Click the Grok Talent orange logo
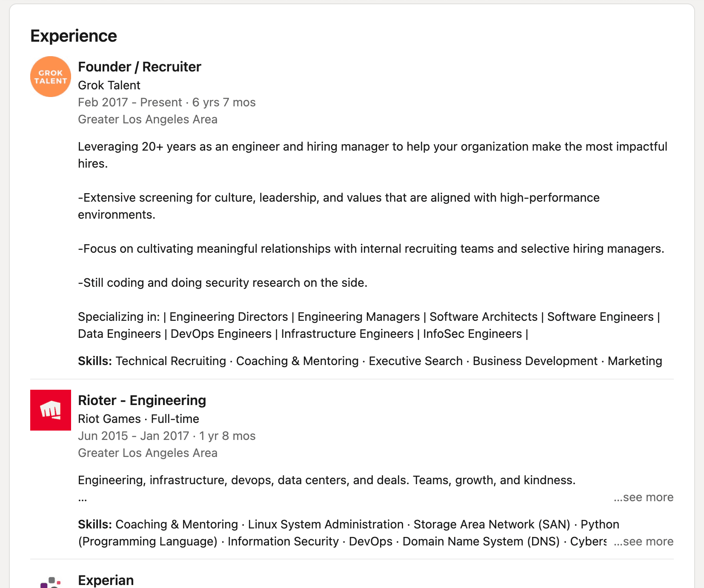The image size is (704, 588). (51, 77)
